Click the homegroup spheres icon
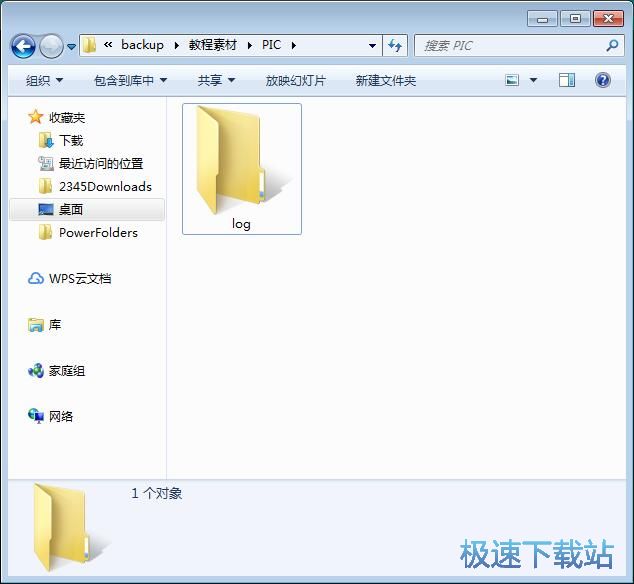Screen dimensions: 634x584 point(36,370)
